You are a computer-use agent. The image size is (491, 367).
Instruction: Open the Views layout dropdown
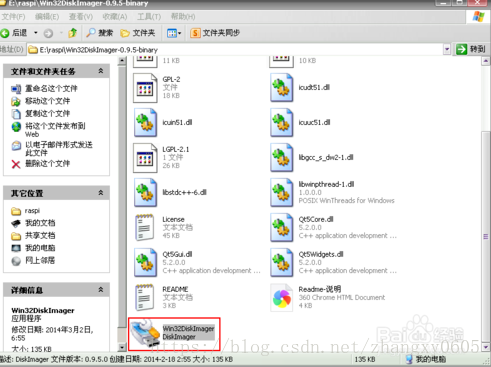coord(174,33)
